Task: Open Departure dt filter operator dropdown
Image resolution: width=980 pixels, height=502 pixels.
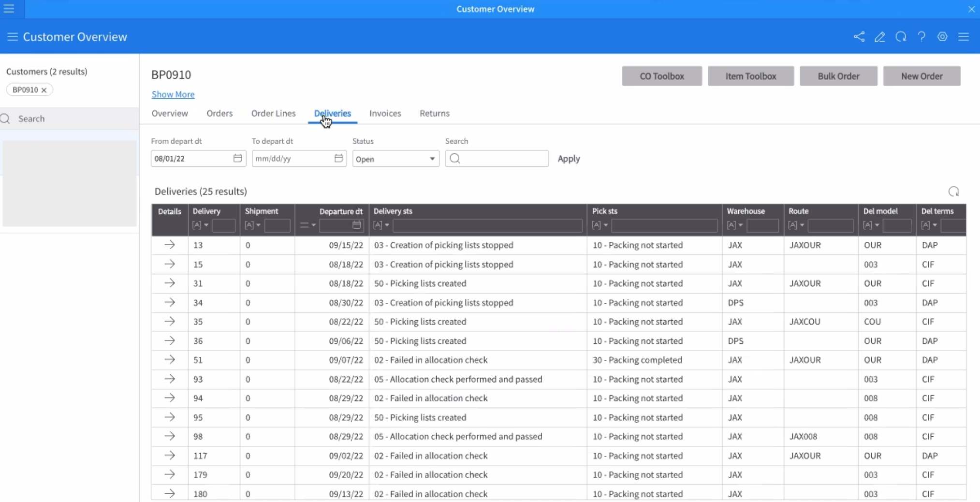Action: [x=307, y=225]
